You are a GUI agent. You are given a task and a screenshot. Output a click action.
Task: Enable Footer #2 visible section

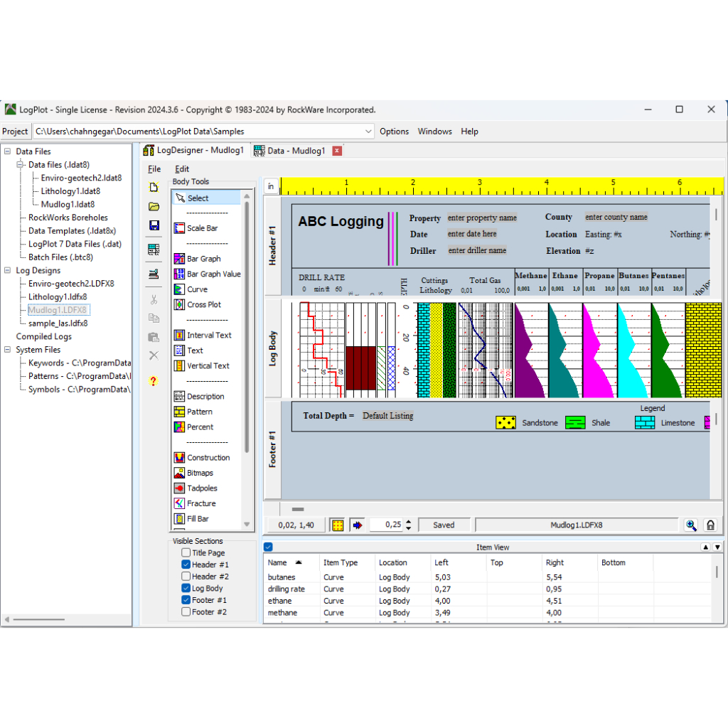(186, 611)
